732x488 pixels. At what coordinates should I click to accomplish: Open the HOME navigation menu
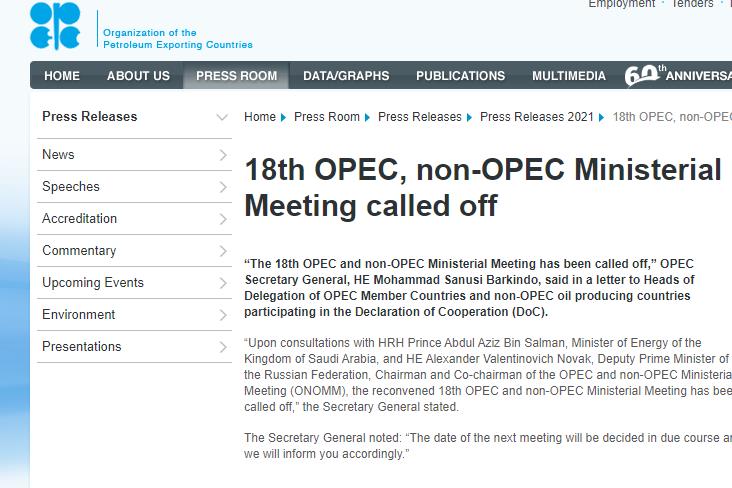click(62, 76)
